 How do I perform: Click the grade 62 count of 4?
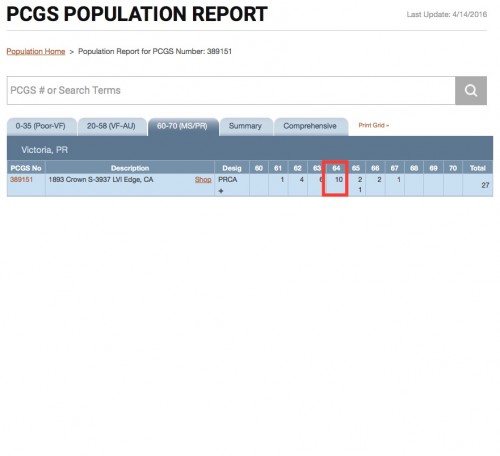[302, 180]
